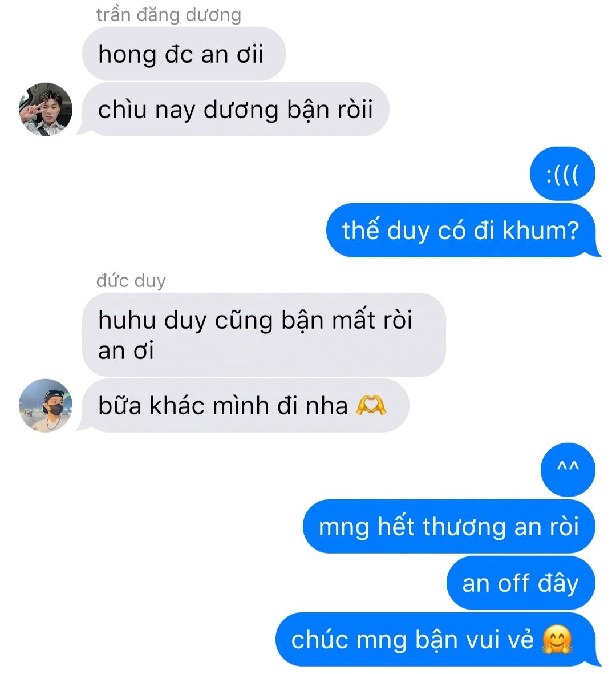Image resolution: width=616 pixels, height=674 pixels.
Task: Tap the 'an off đây' bubble
Action: (x=521, y=583)
